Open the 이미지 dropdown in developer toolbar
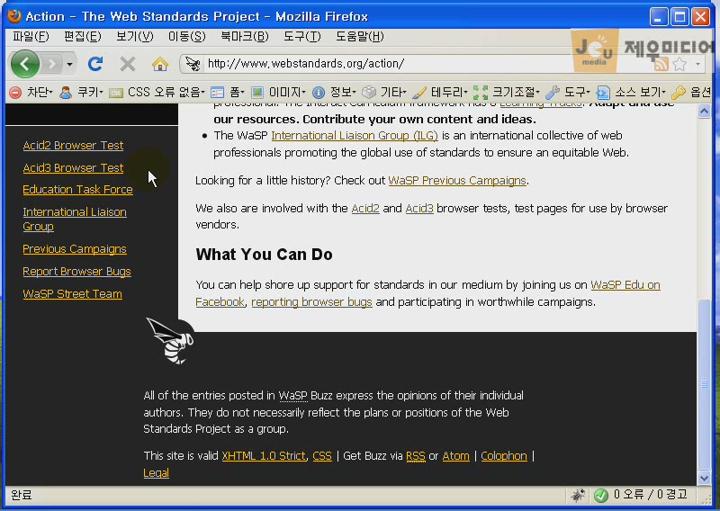Viewport: 720px width, 511px height. point(287,92)
